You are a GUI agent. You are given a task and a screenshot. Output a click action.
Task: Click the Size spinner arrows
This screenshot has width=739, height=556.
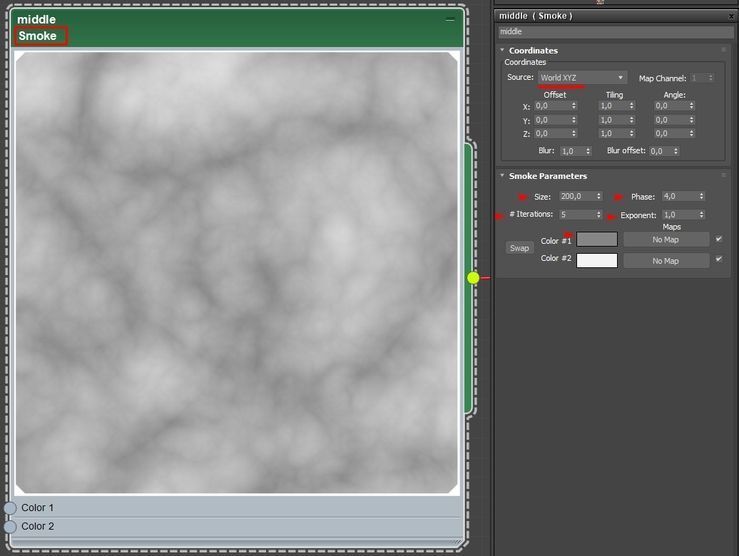[599, 196]
